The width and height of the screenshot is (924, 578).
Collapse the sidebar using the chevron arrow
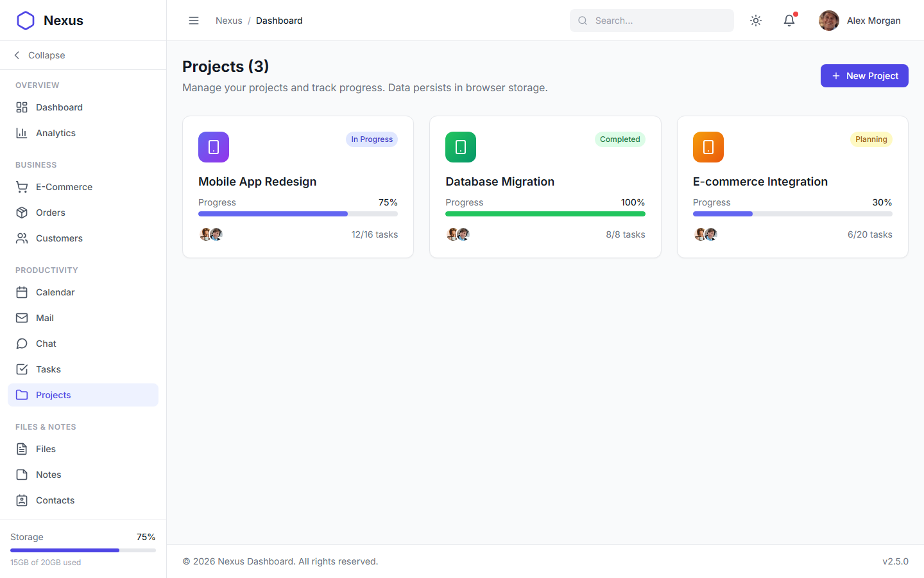coord(17,55)
